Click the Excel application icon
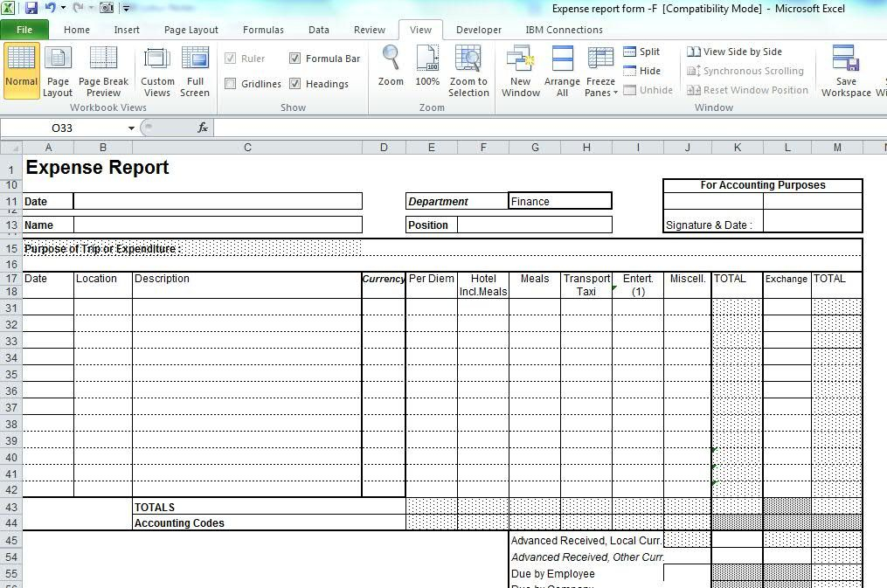This screenshot has width=887, height=588. [x=8, y=8]
